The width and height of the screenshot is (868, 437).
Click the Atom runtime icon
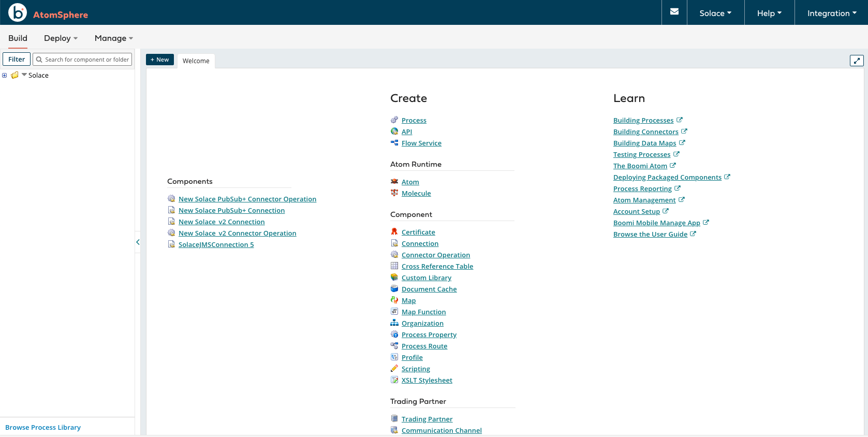coord(394,182)
